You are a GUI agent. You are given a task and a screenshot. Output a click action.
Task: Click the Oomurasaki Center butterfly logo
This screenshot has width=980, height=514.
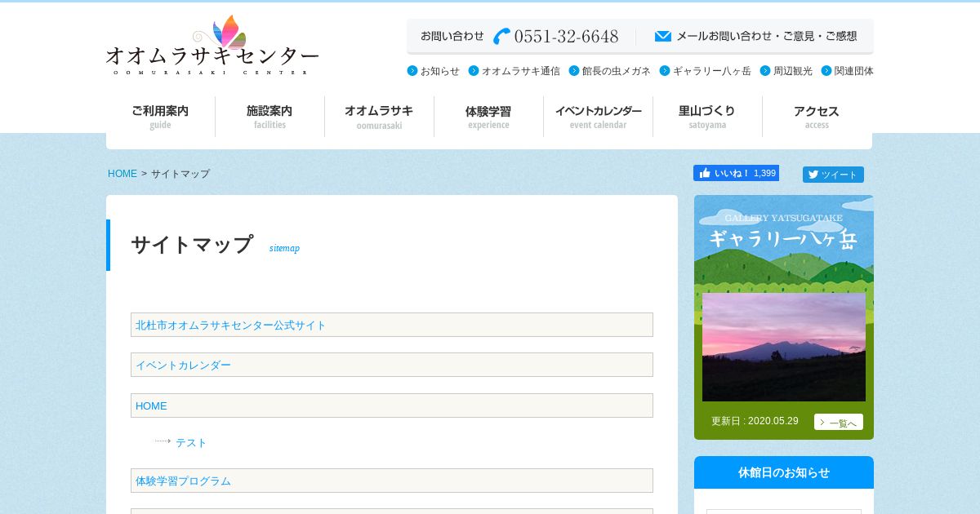point(212,46)
